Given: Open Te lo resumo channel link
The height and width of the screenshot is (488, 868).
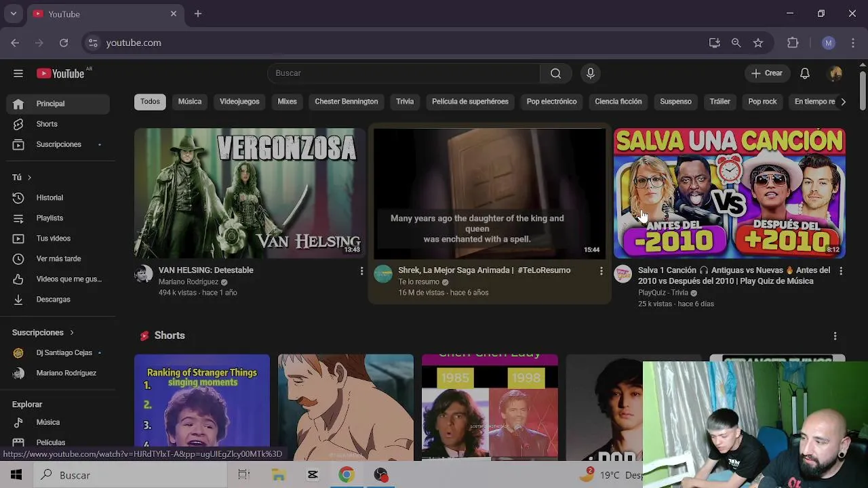Looking at the screenshot, I should tap(418, 282).
